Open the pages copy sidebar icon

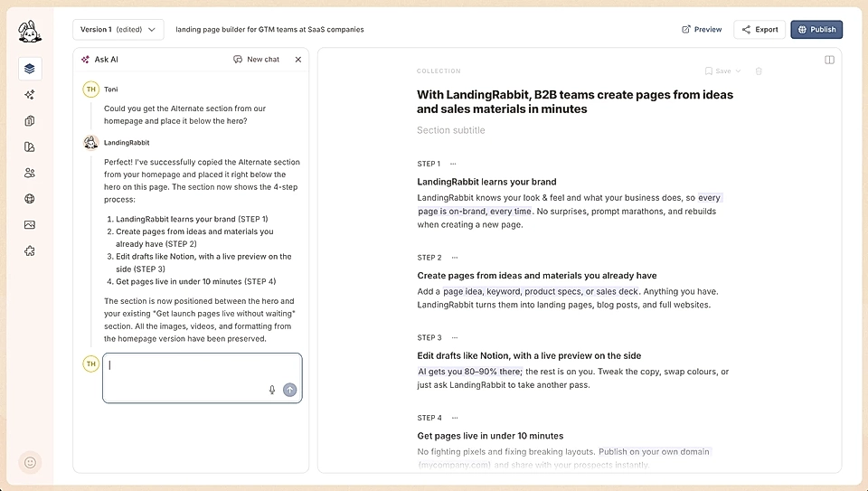pos(30,120)
